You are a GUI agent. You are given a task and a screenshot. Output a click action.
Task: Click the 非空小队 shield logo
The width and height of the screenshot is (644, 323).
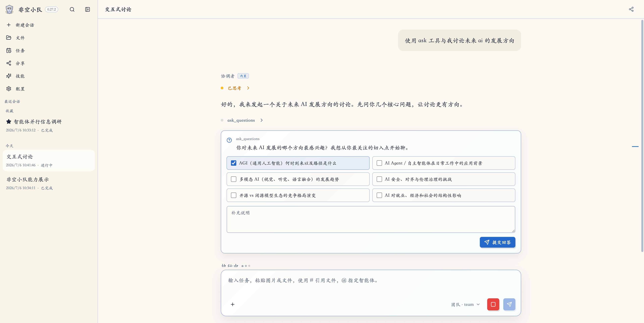click(x=10, y=9)
